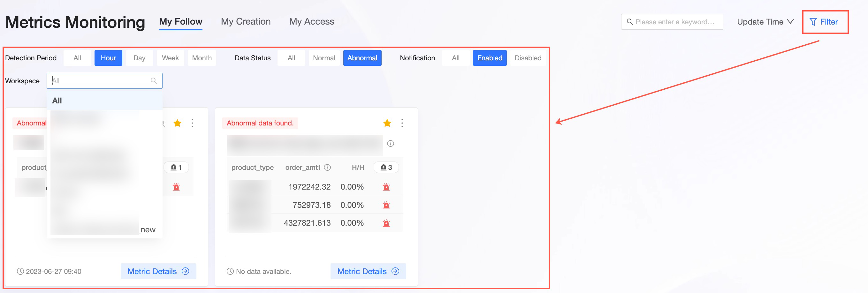Viewport: 868px width, 293px height.
Task: Click magnifier icon in Workspace field
Action: pos(154,81)
